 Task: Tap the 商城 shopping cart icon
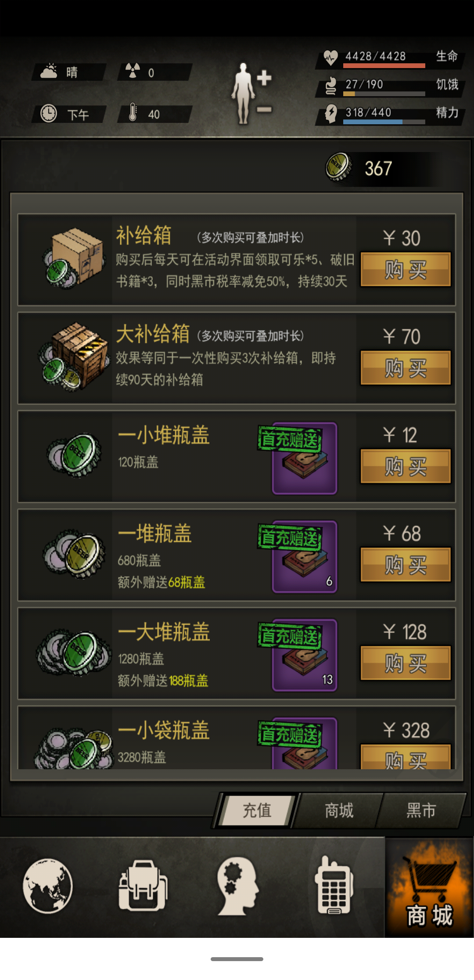pos(429,887)
